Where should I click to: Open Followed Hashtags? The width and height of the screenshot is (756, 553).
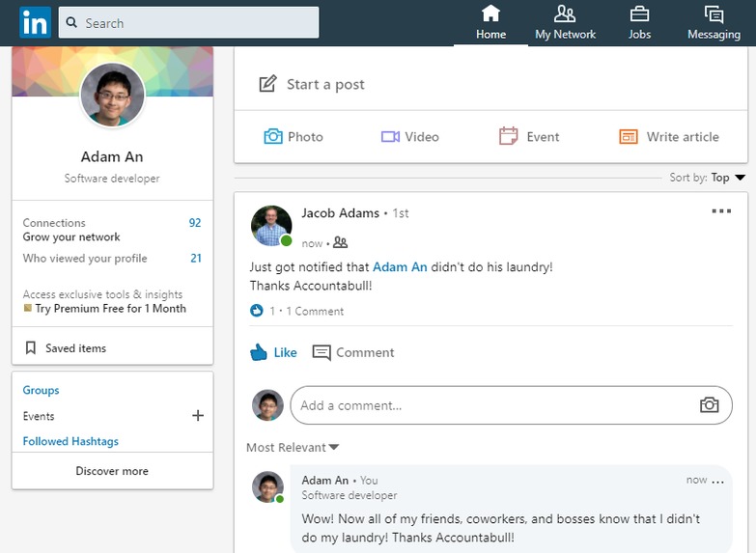(x=70, y=441)
